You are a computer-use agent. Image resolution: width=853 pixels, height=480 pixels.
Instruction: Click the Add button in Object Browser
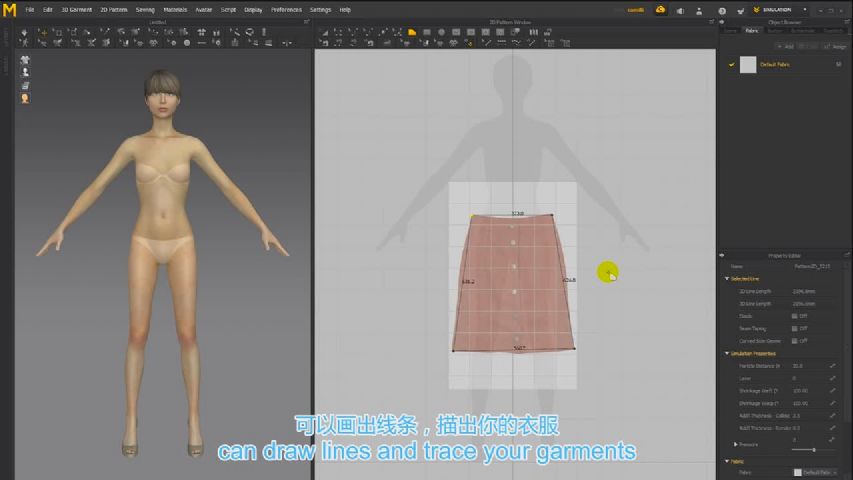click(786, 47)
